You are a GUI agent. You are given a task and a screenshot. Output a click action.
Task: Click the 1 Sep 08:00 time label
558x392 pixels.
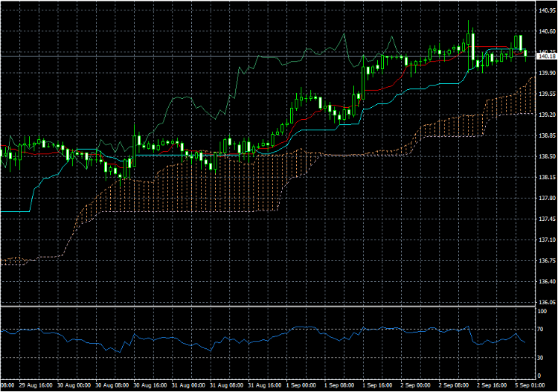[339, 385]
